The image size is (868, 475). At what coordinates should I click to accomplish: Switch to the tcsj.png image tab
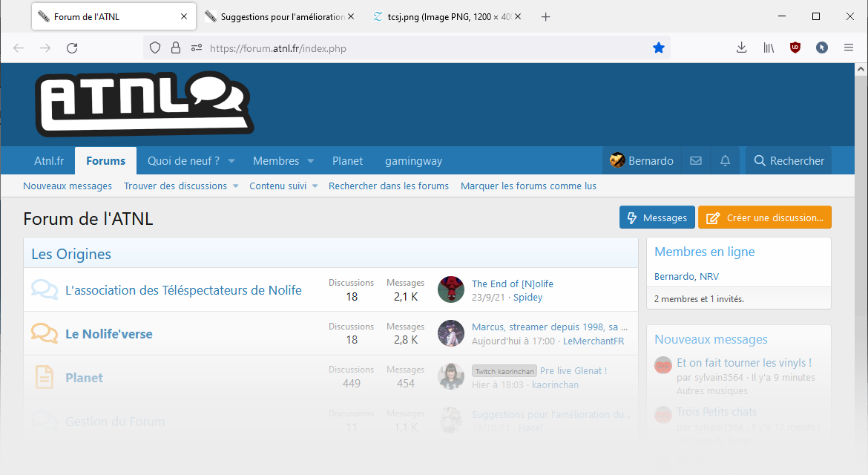pos(447,16)
